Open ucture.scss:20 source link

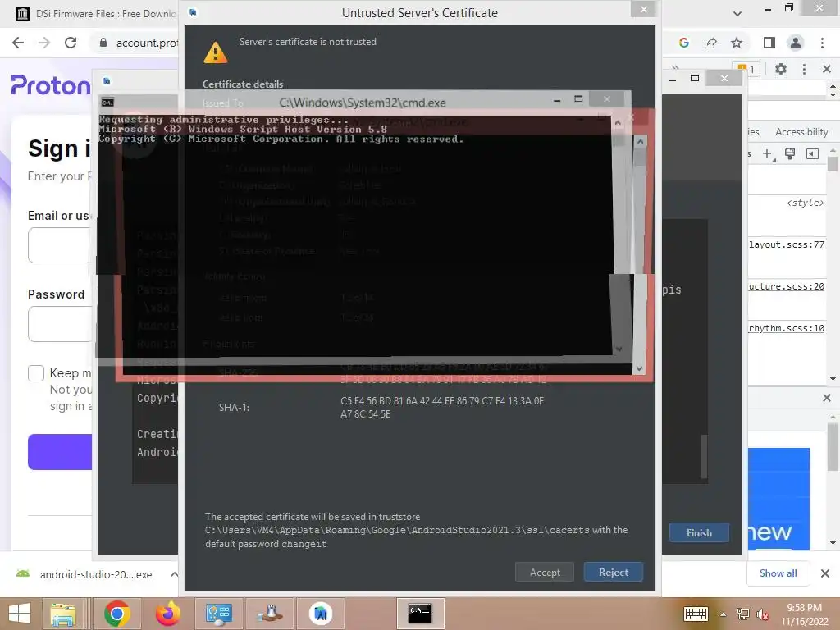coord(786,286)
